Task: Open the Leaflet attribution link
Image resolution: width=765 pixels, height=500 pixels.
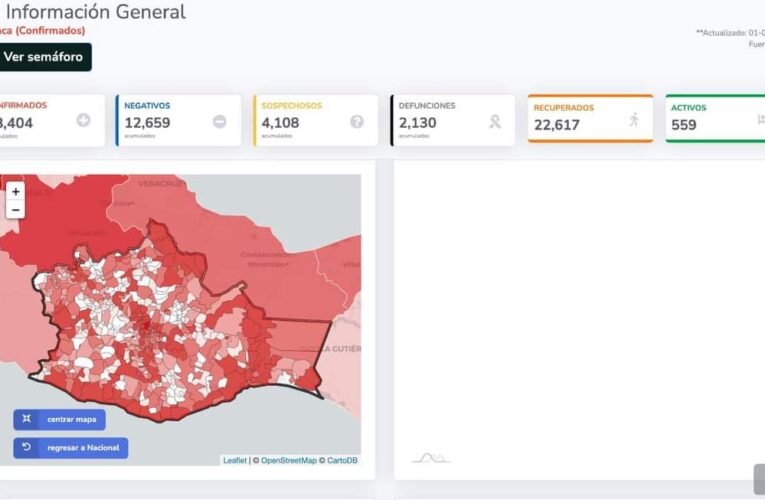Action: tap(234, 460)
